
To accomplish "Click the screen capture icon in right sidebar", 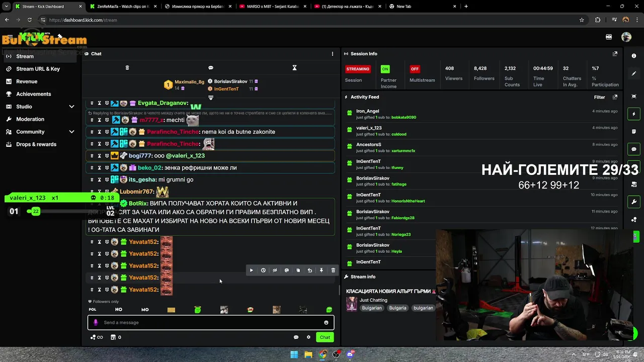I will [634, 97].
